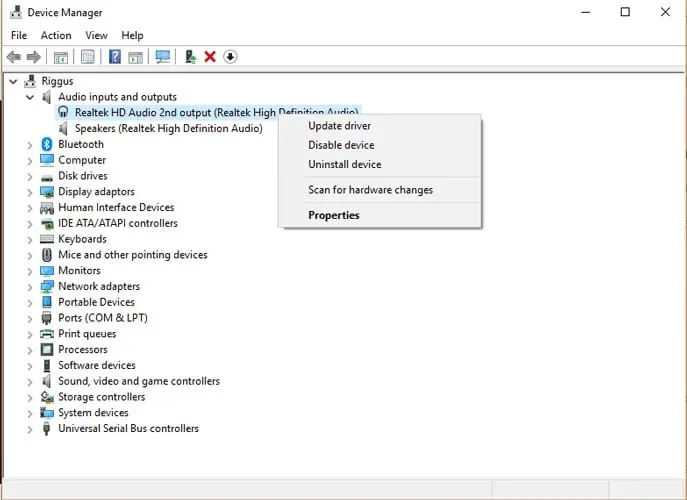Click the Update device driver toolbar icon

pyautogui.click(x=191, y=57)
